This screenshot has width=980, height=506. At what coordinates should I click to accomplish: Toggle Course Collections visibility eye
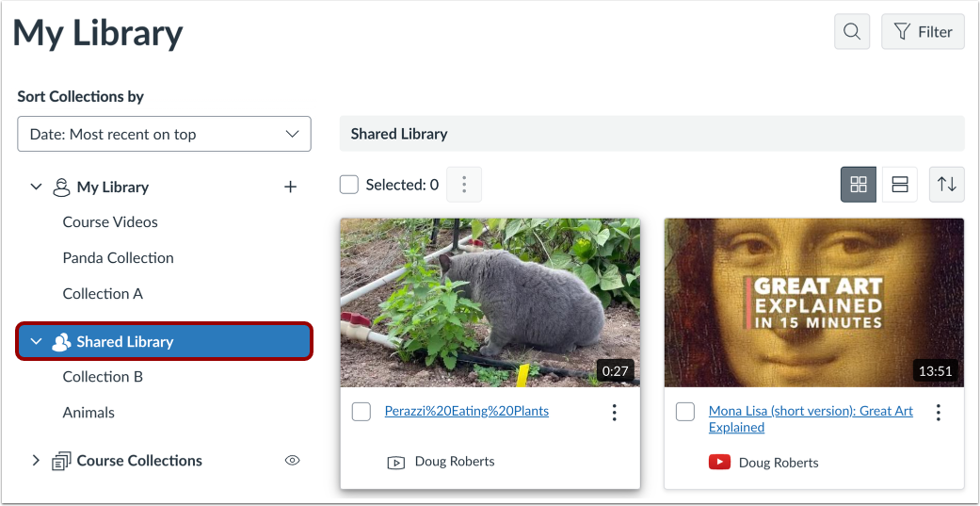pyautogui.click(x=292, y=461)
